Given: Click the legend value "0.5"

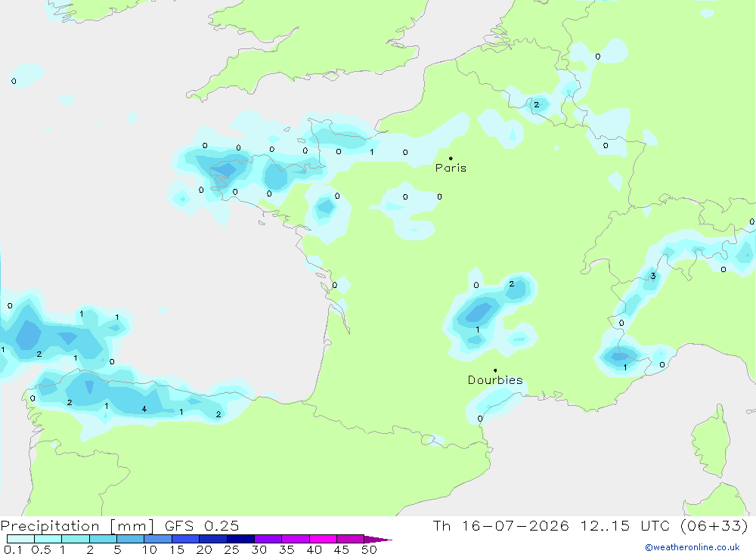Looking at the screenshot, I should point(41,549).
